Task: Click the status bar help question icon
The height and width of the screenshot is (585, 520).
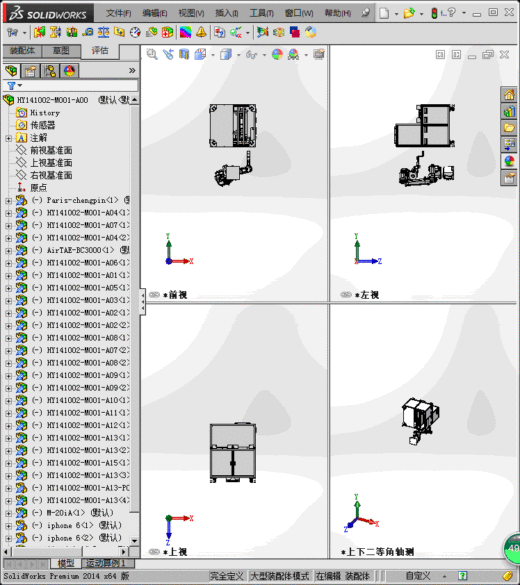Action: click(463, 576)
